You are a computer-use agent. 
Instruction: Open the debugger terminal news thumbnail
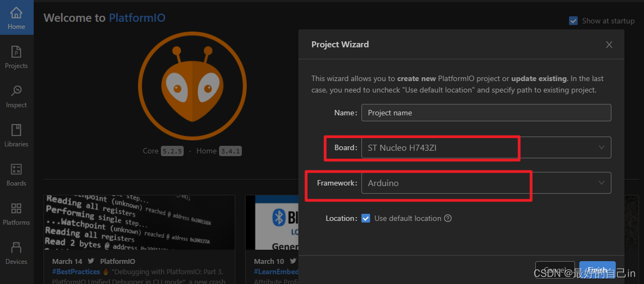(139, 223)
